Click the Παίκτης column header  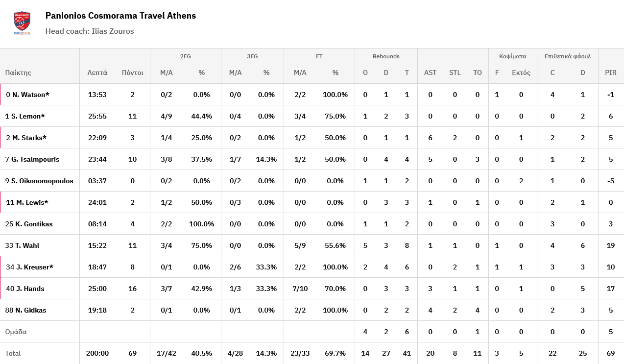[18, 73]
